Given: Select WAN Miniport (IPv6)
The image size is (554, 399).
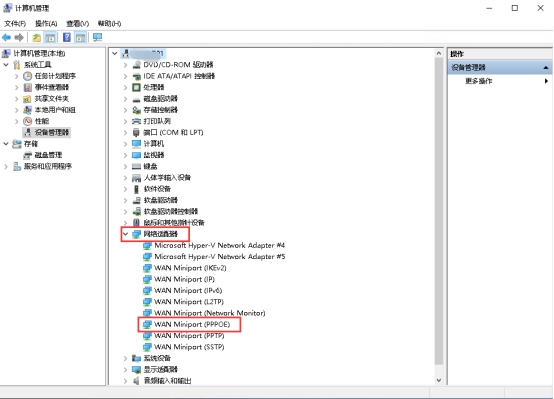Looking at the screenshot, I should [188, 291].
